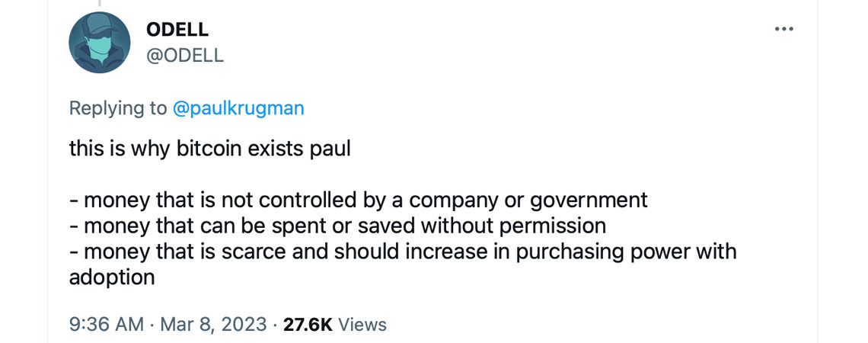Click the Mar 8, 2023 date

pyautogui.click(x=212, y=324)
